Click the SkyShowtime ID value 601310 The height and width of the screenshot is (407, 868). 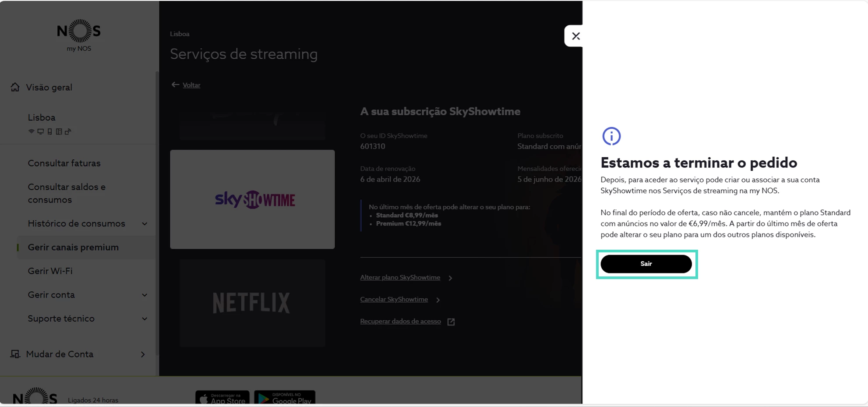(373, 146)
